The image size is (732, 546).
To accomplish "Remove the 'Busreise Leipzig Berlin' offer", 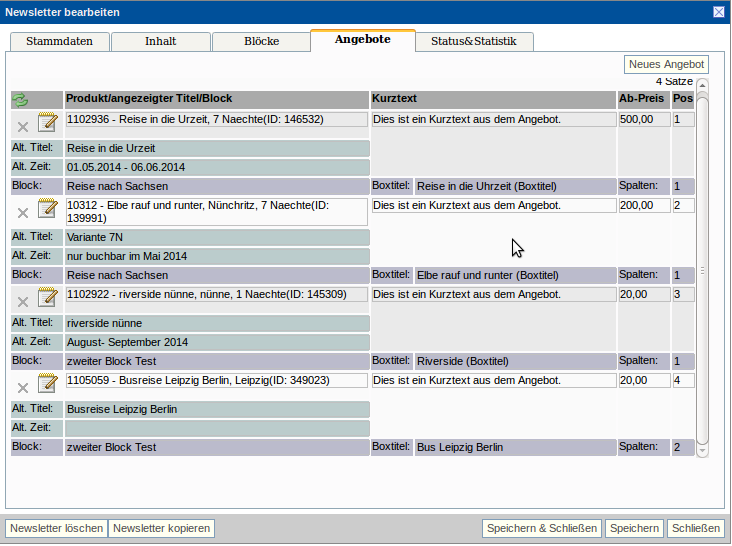I will click(x=22, y=387).
